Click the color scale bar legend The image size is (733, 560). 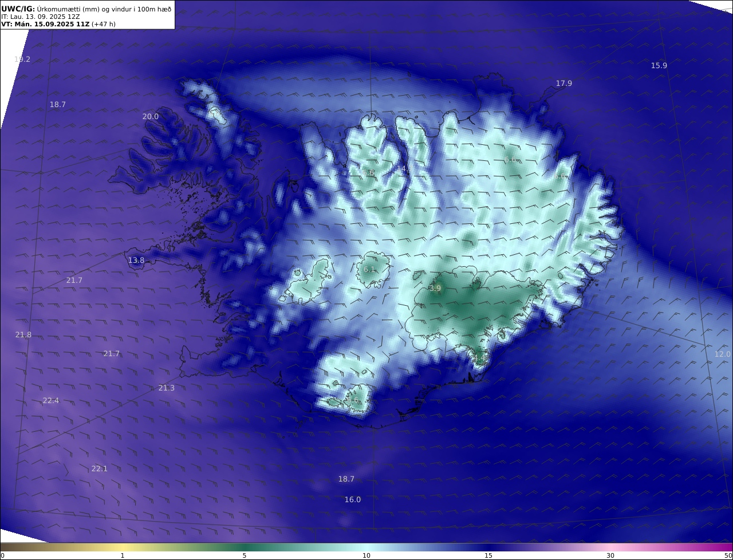coord(366,547)
